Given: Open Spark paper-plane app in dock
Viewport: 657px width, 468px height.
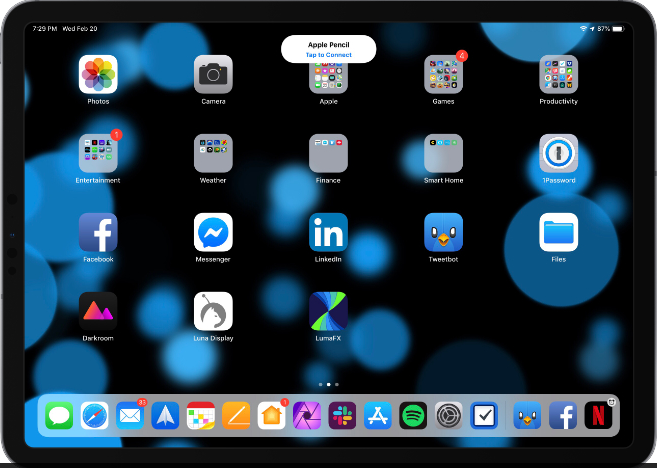Looking at the screenshot, I should tap(166, 416).
